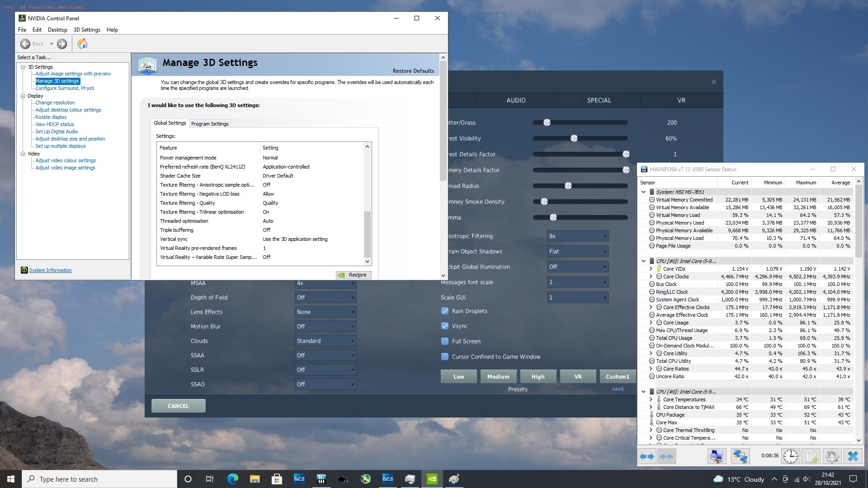Image resolution: width=868 pixels, height=488 pixels.
Task: Click HWiNFO expand columns arrows icon
Action: [x=647, y=456]
